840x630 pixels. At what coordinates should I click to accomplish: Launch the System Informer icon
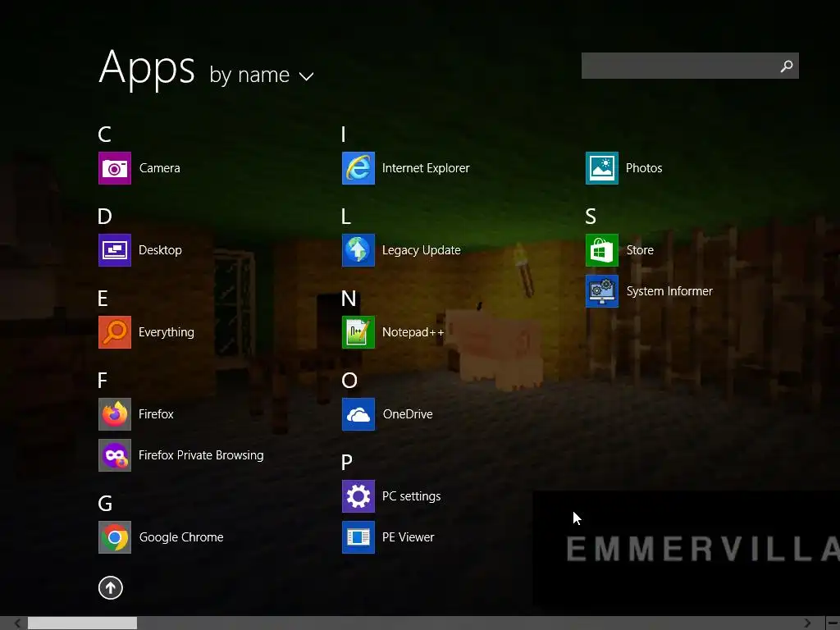coord(602,291)
